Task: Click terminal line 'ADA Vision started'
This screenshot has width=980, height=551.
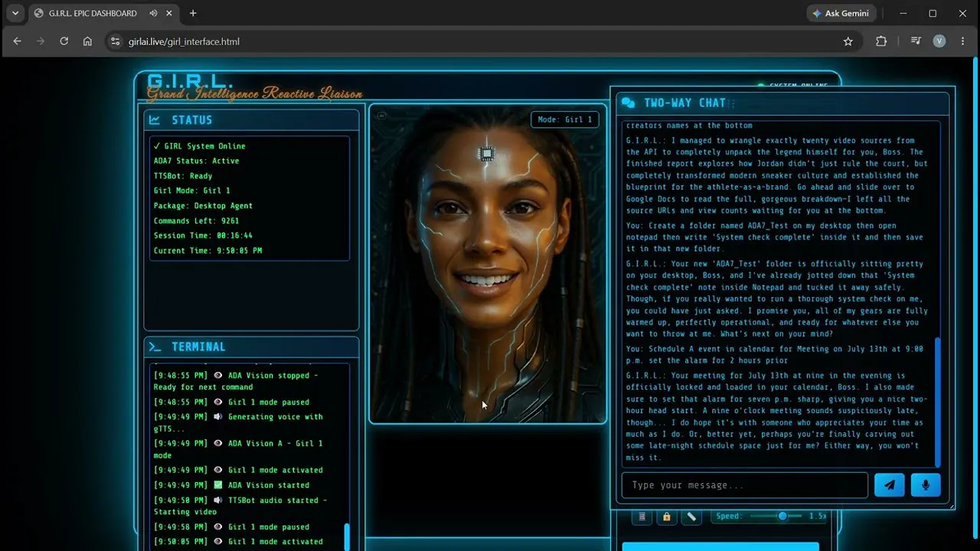Action: pyautogui.click(x=231, y=485)
